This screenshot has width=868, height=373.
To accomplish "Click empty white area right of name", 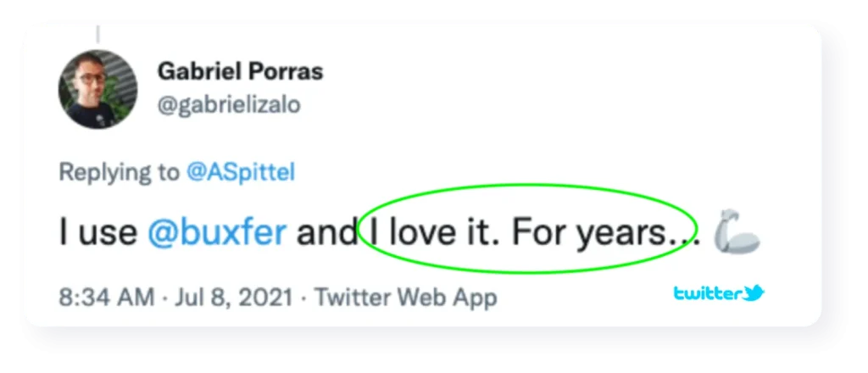I will pyautogui.click(x=554, y=83).
